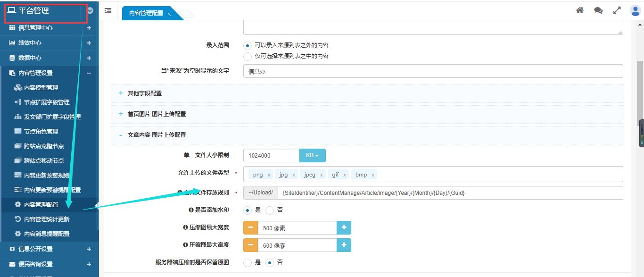Screen dimensions: 644x277
Task: Open the KB unit dropdown
Action: tap(312, 155)
